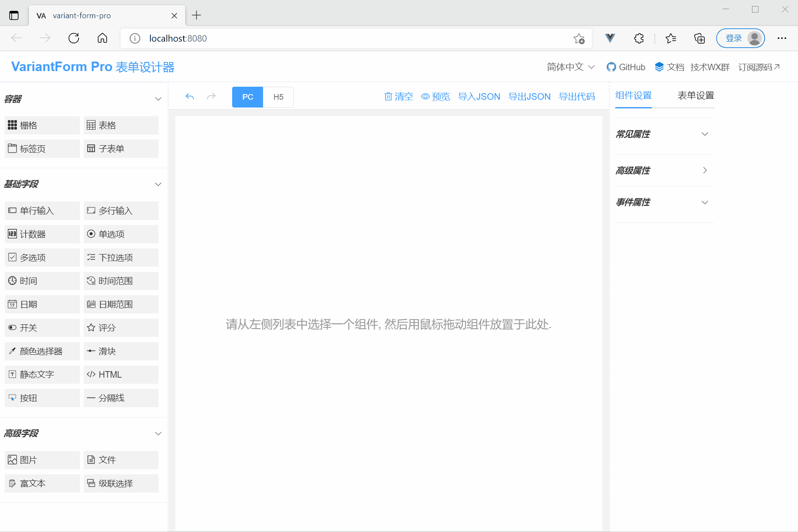Select the 栅格 grid container widget
Image resolution: width=798 pixels, height=532 pixels.
tap(42, 125)
